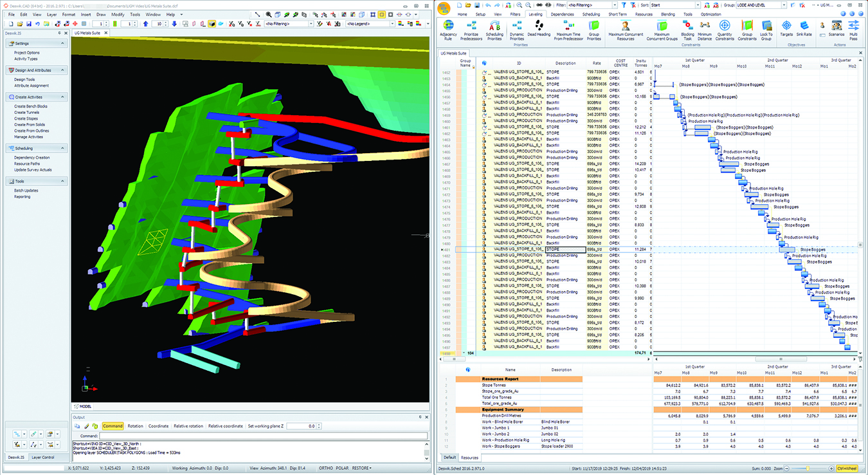Open Project Options in Settings

tap(27, 53)
